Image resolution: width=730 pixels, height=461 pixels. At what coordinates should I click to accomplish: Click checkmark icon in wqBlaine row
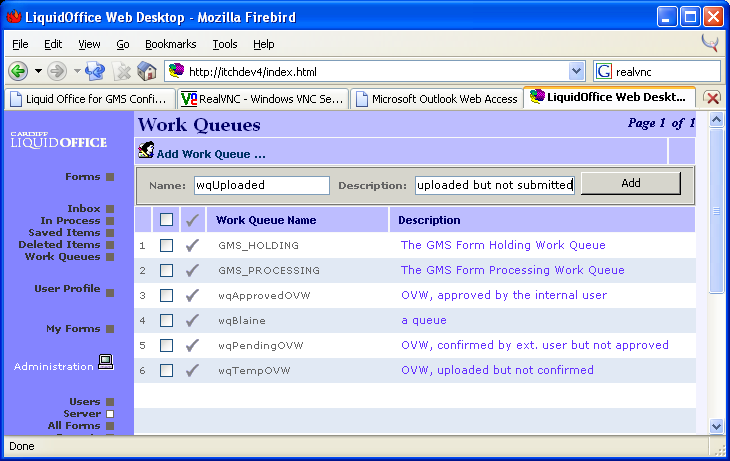[x=193, y=320]
